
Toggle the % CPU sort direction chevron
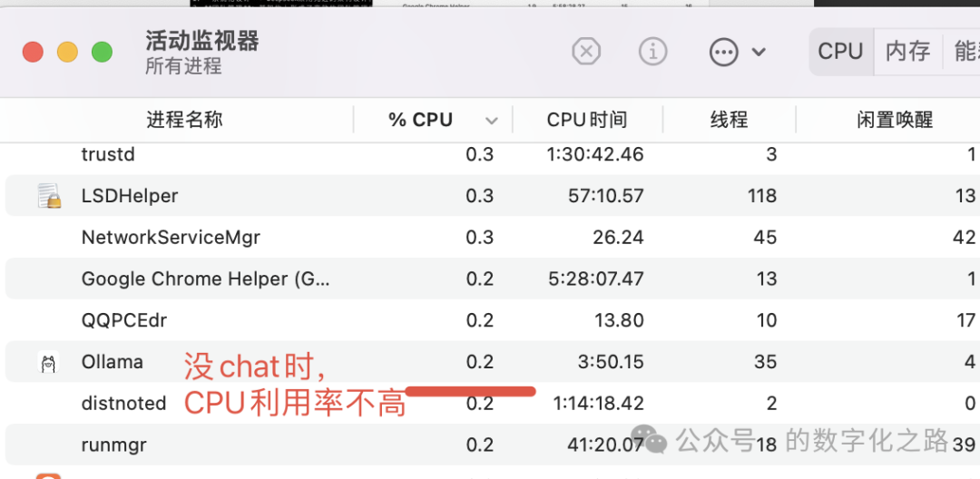[492, 121]
